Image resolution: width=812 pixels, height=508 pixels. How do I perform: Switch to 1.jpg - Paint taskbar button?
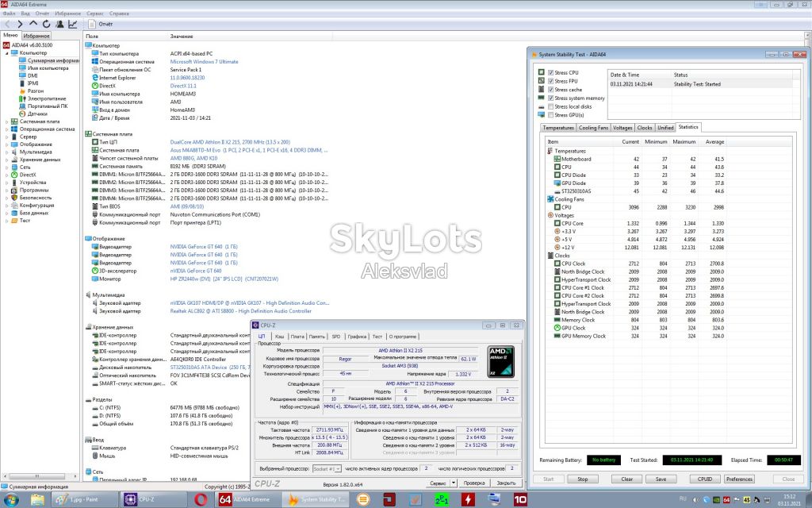[x=84, y=500]
